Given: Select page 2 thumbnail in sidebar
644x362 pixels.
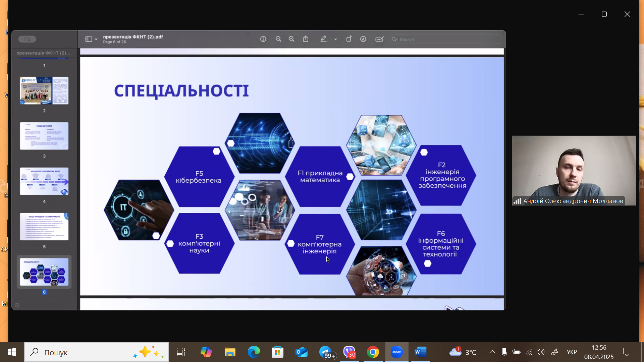Looking at the screenshot, I should [x=44, y=90].
